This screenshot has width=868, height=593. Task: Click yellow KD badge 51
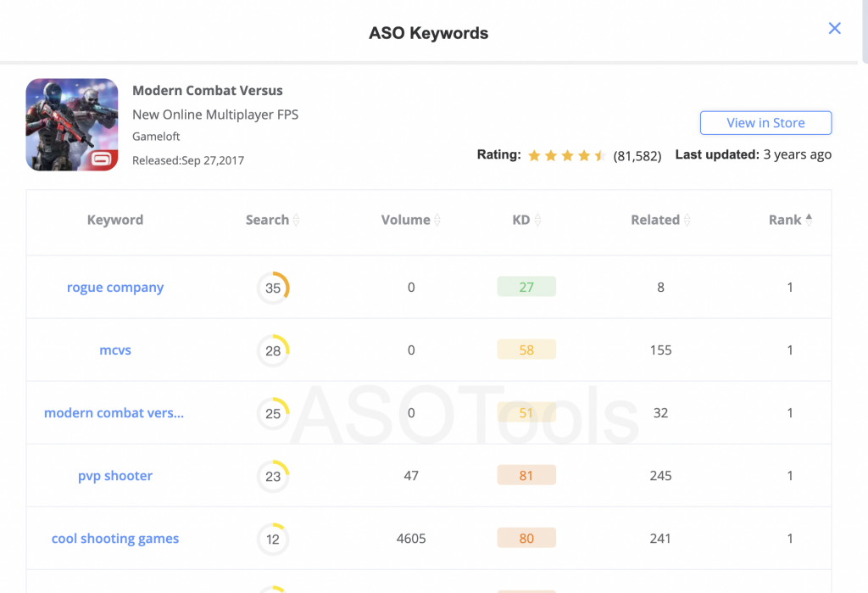point(526,412)
